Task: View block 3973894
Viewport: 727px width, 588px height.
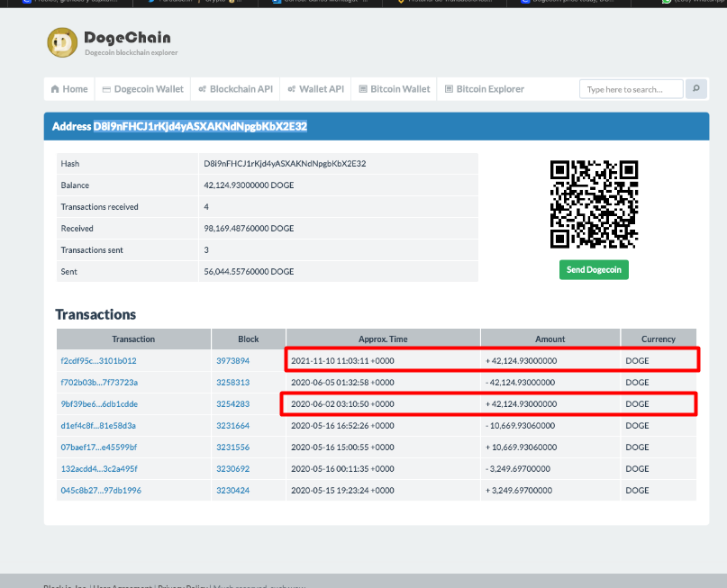Action: (232, 361)
